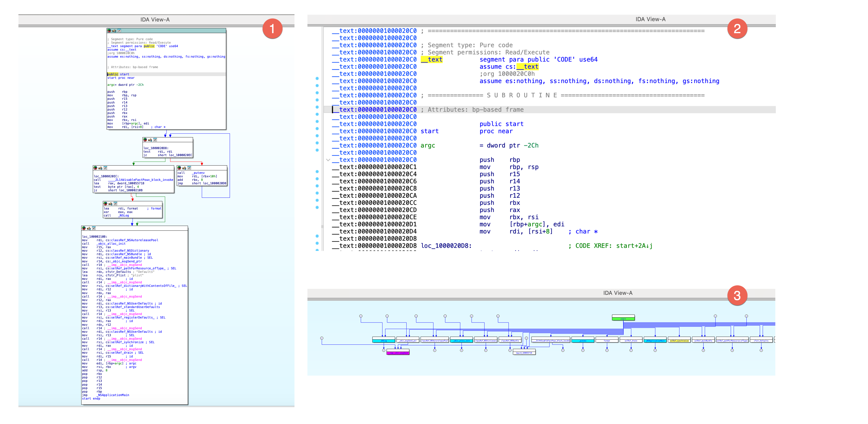Click the start node in the proximity view
The width and height of the screenshot is (868, 424).
point(623,319)
